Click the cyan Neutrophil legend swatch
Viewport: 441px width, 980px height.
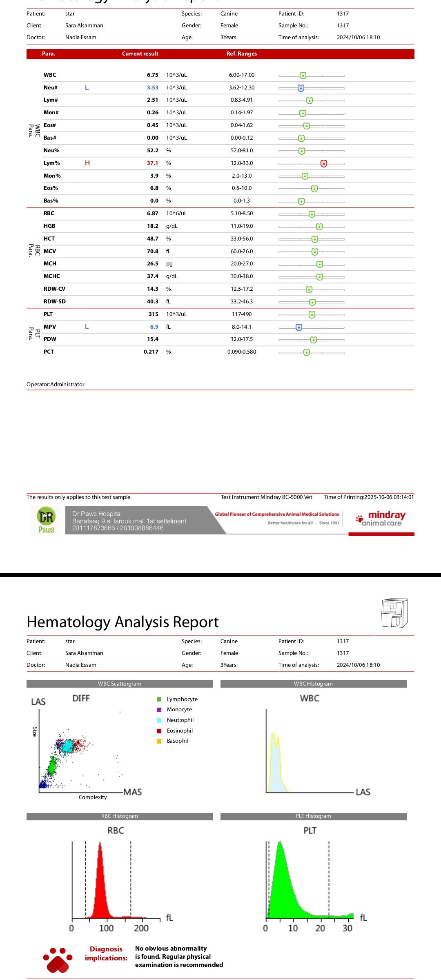(159, 720)
